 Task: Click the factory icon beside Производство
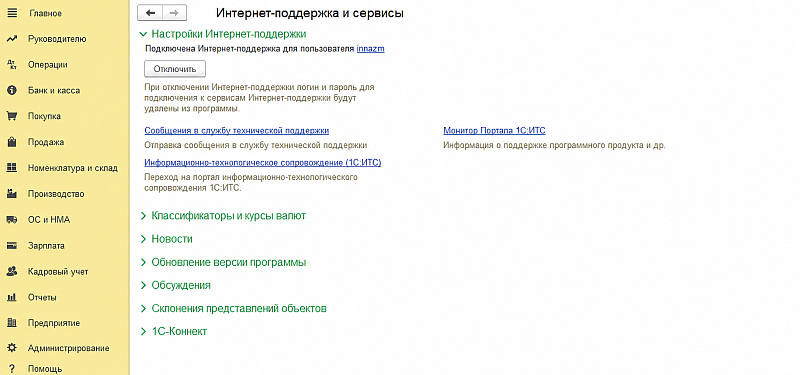12,194
